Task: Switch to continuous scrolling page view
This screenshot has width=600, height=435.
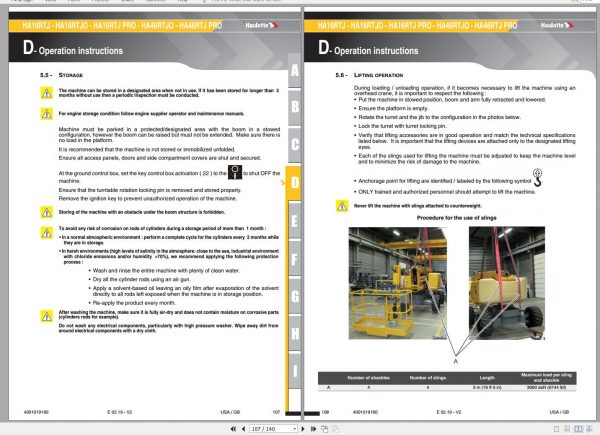Action: coord(567,429)
